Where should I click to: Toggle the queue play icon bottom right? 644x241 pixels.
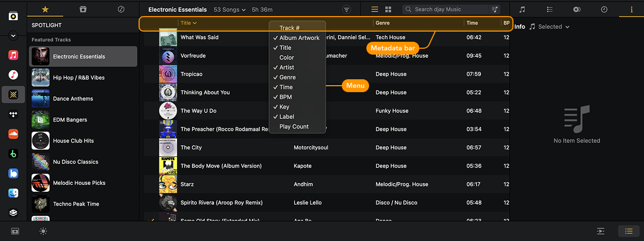(601, 231)
